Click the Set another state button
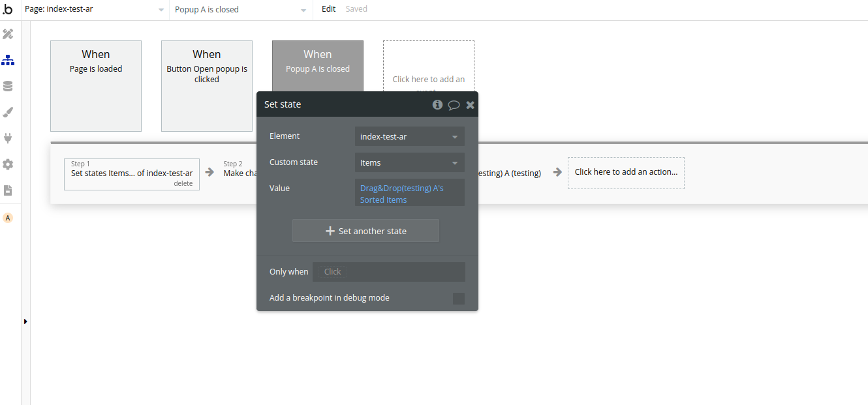This screenshot has height=405, width=868. tap(365, 231)
